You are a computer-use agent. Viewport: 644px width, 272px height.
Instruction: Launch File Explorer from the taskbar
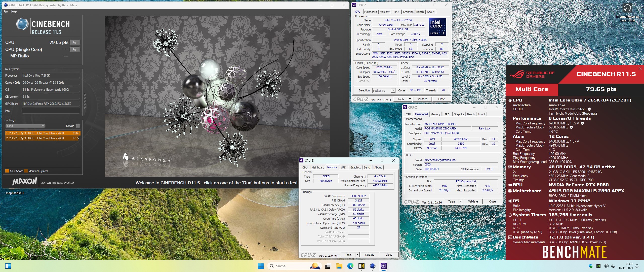[x=339, y=266]
